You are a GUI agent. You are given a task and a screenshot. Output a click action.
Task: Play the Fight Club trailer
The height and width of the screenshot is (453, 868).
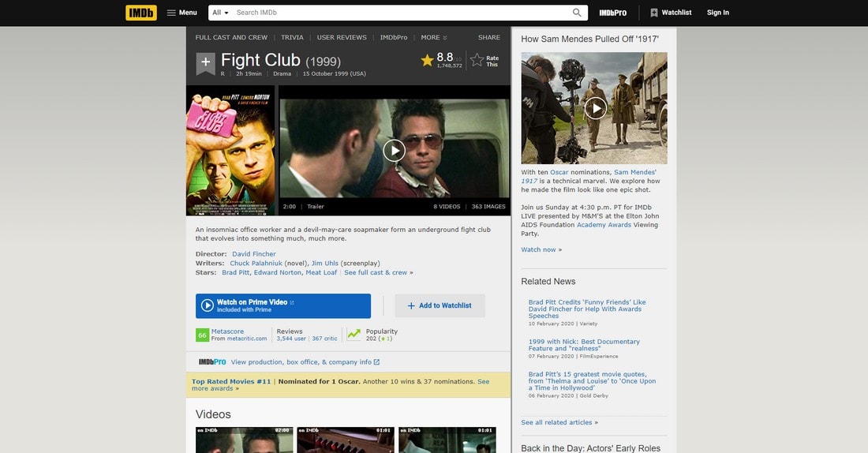pos(394,150)
